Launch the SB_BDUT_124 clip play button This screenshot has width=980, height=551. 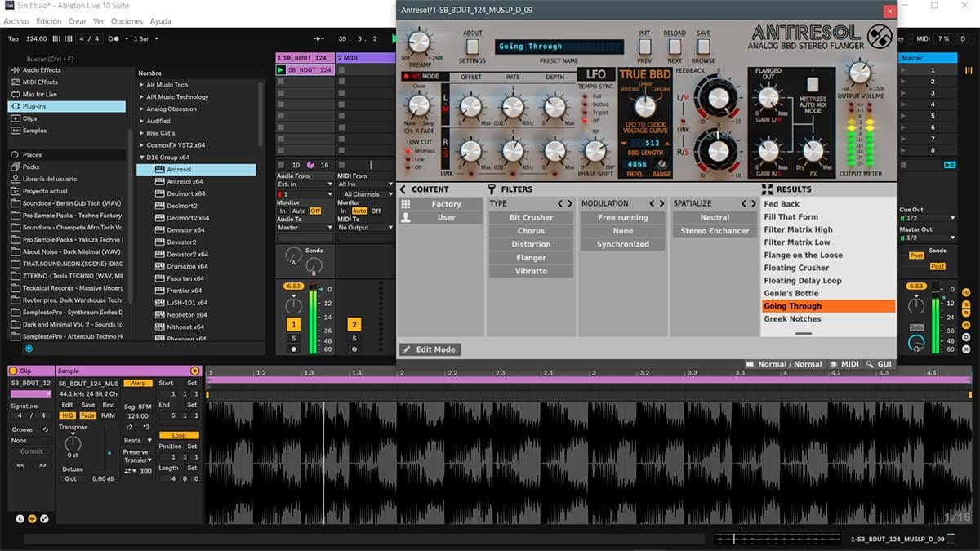(281, 70)
